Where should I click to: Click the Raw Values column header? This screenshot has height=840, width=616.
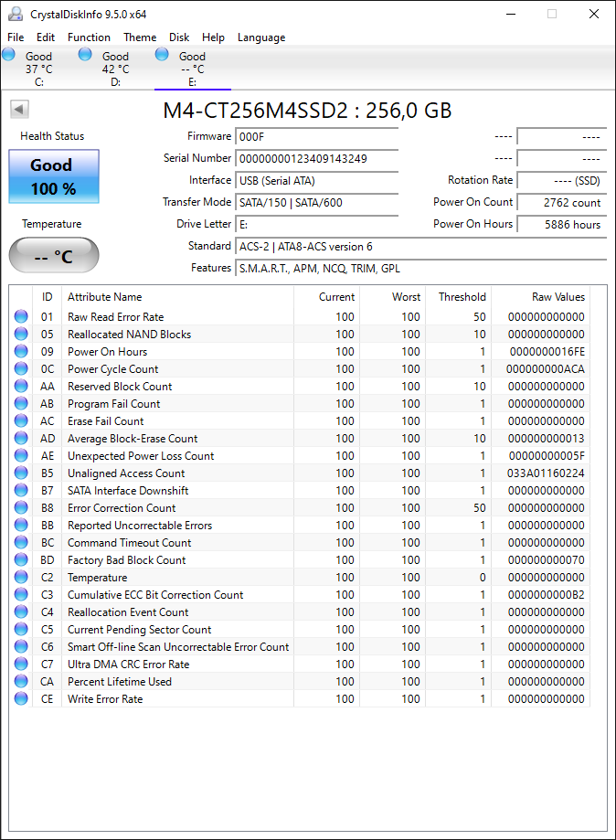tap(540, 297)
